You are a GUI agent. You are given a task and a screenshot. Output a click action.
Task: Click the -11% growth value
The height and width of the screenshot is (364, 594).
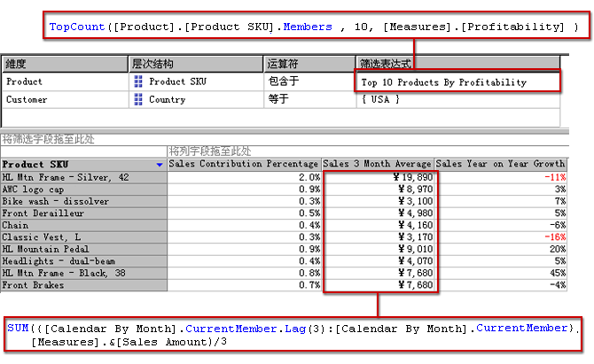tap(555, 177)
